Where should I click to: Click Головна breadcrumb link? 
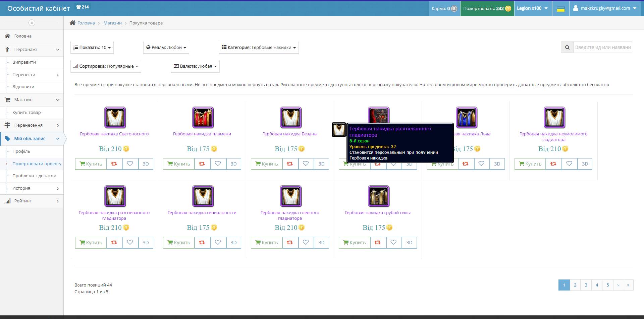86,23
